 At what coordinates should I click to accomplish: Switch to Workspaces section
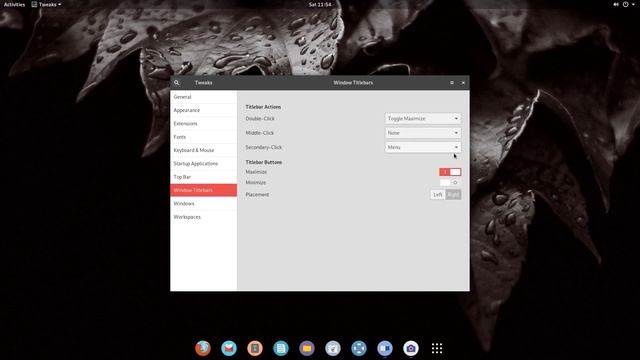pyautogui.click(x=203, y=217)
